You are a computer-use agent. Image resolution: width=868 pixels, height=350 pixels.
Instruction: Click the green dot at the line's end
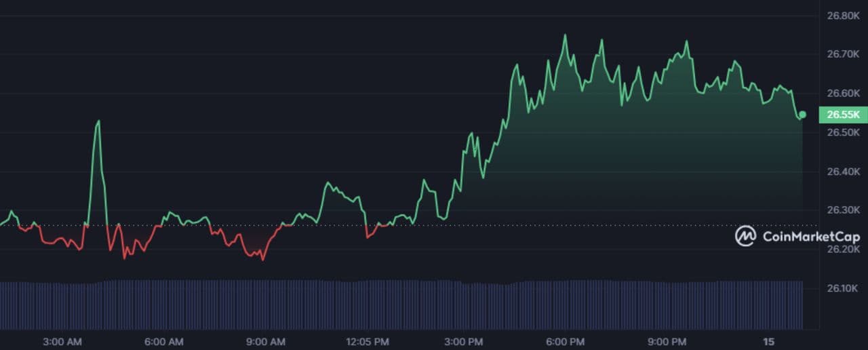point(803,115)
